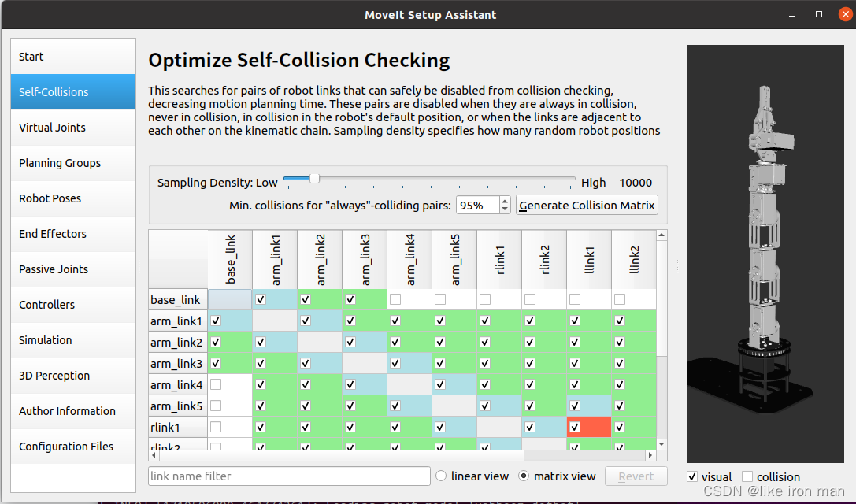Toggle base_link row arm_link1 checkbox

click(x=261, y=299)
